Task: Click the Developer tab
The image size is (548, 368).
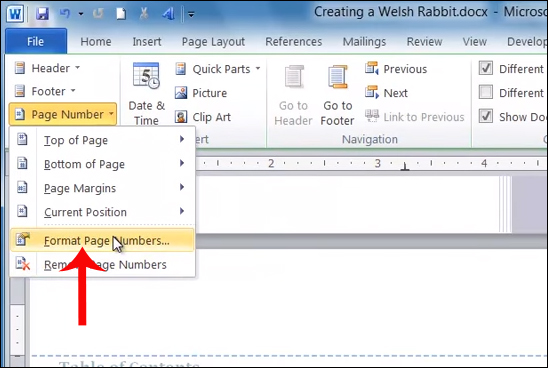Action: tap(527, 42)
